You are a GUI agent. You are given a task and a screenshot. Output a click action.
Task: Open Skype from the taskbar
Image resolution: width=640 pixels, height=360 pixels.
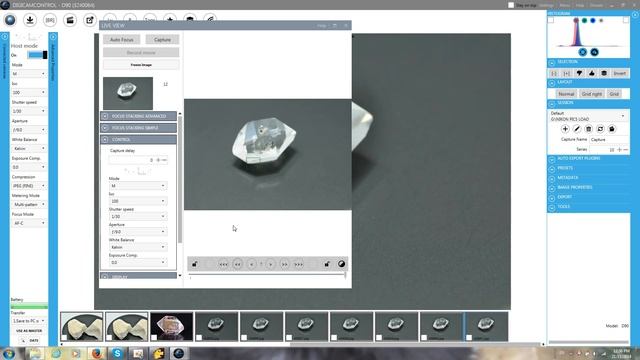[117, 353]
